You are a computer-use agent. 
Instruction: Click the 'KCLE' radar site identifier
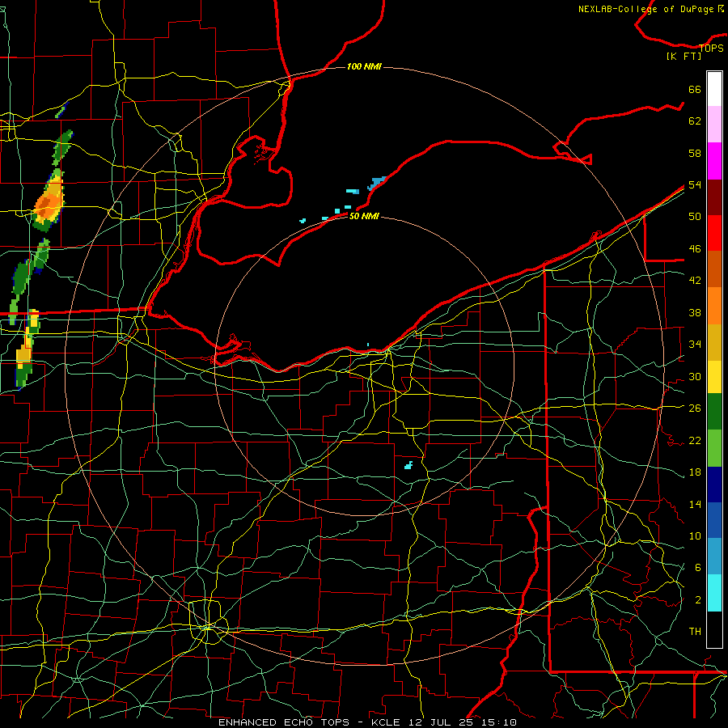[386, 722]
